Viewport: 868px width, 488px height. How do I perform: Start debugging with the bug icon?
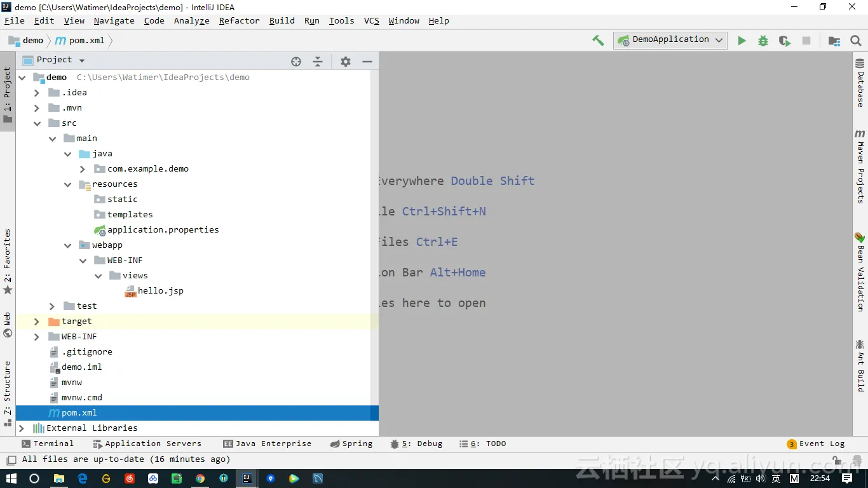pyautogui.click(x=763, y=41)
